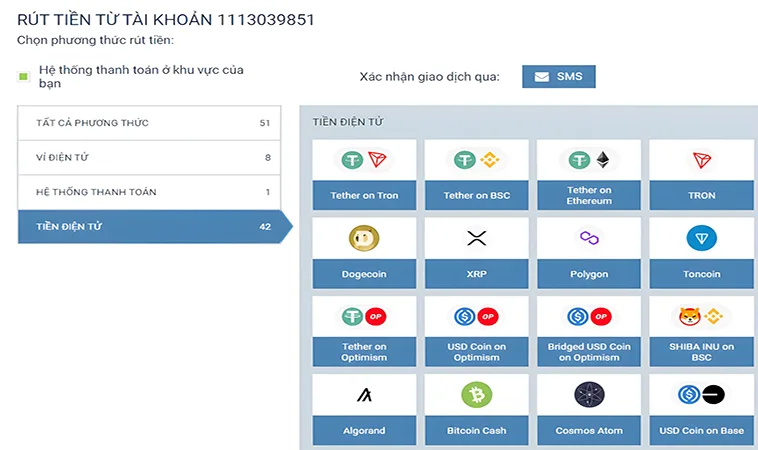Pick the Cosmos Atom icon
This screenshot has width=758, height=450.
589,395
